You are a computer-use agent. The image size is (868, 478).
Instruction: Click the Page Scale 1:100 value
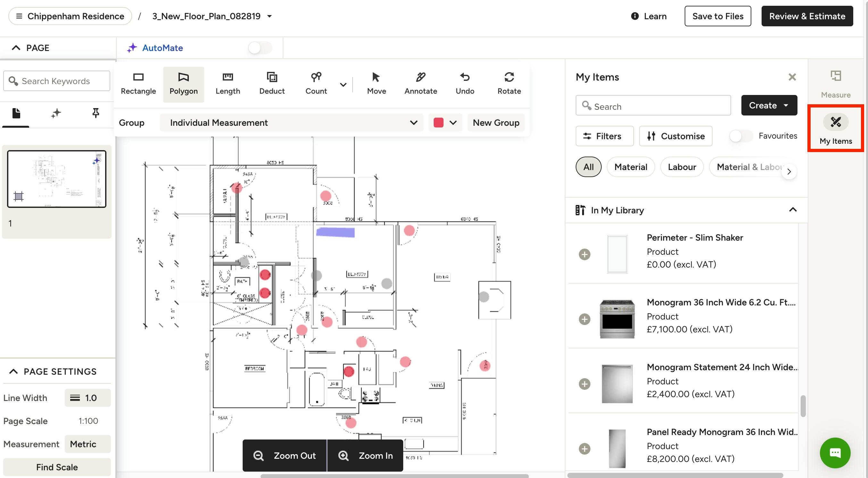88,421
